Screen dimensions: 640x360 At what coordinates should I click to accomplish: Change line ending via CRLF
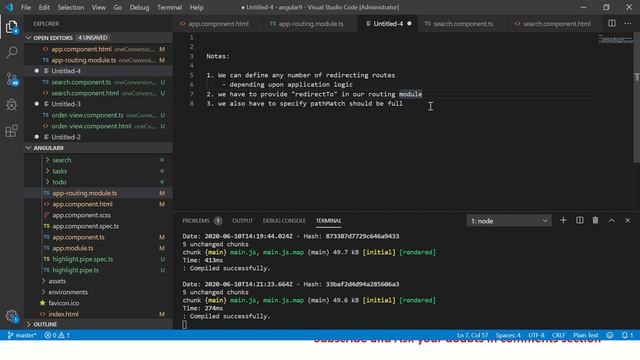pos(558,335)
